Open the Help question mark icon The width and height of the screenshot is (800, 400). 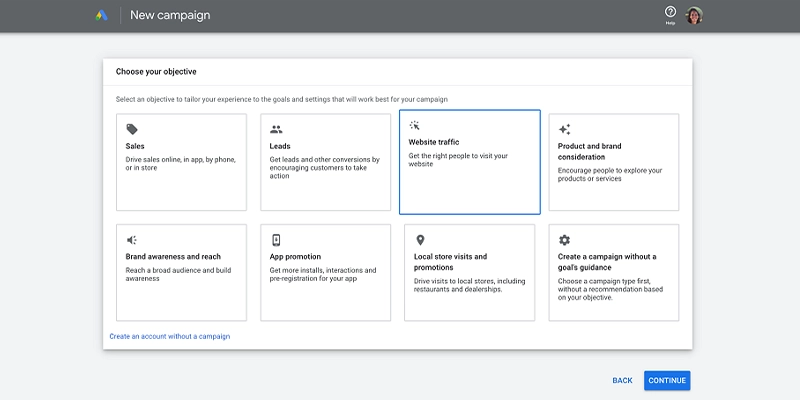click(670, 13)
